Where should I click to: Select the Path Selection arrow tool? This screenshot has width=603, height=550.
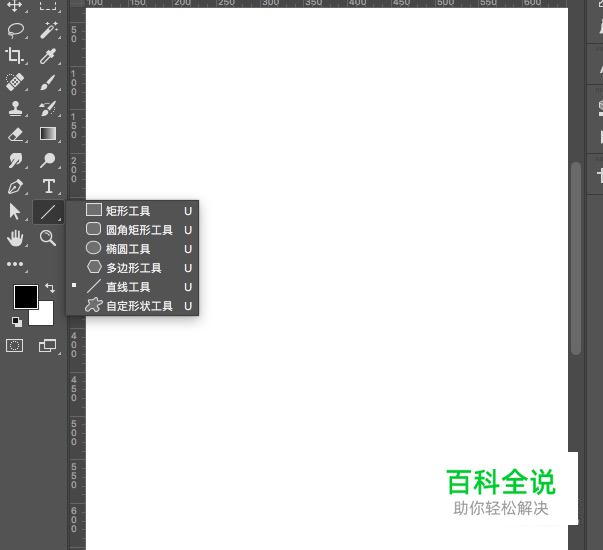tap(15, 212)
